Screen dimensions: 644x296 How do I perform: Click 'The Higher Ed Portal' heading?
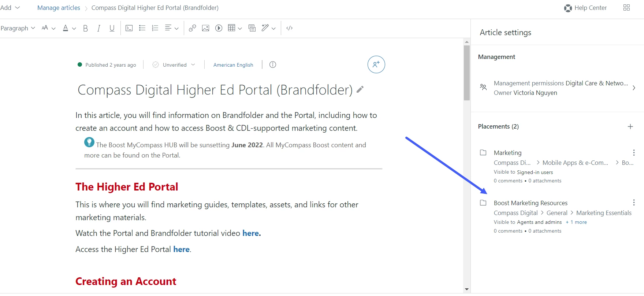(127, 187)
